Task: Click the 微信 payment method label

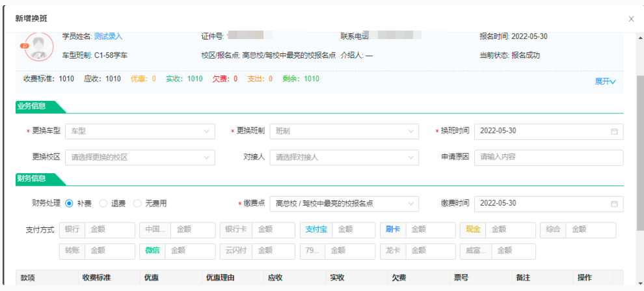Action: [x=152, y=251]
